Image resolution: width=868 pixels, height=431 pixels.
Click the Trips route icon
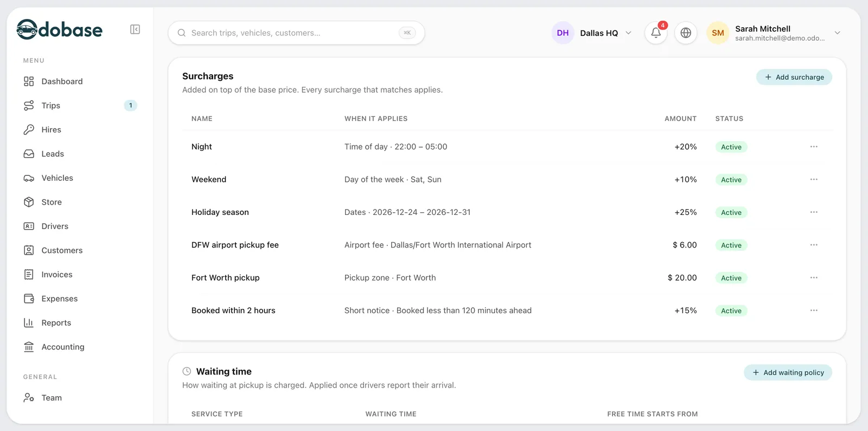coord(29,105)
